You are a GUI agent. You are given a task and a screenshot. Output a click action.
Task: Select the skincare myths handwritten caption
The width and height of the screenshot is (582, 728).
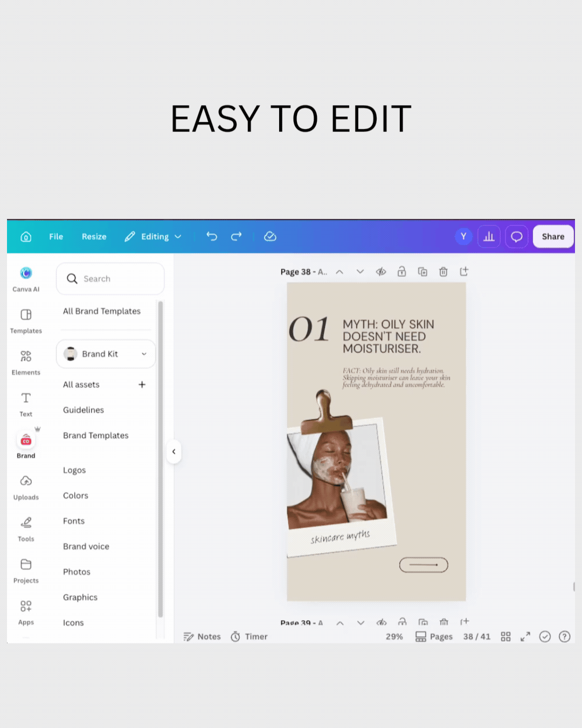point(340,537)
